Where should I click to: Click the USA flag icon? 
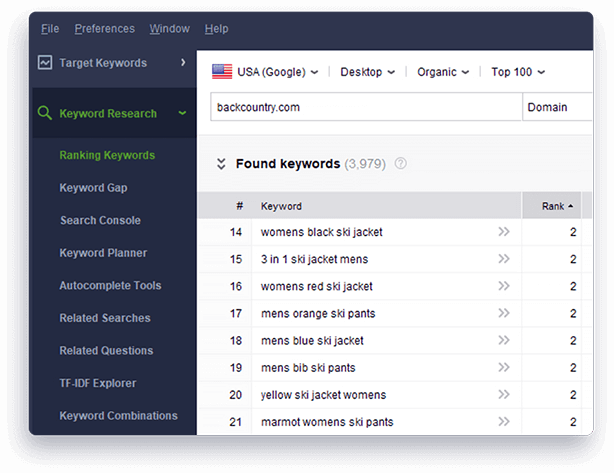222,72
